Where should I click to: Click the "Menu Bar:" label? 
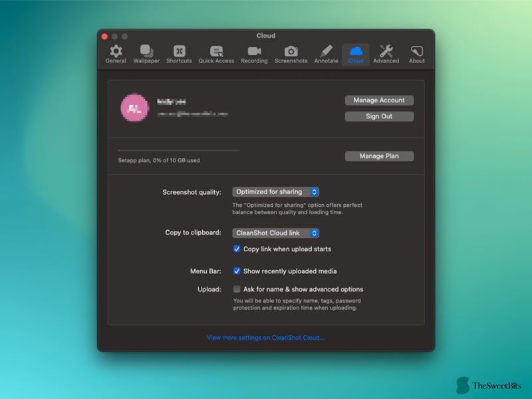point(205,271)
